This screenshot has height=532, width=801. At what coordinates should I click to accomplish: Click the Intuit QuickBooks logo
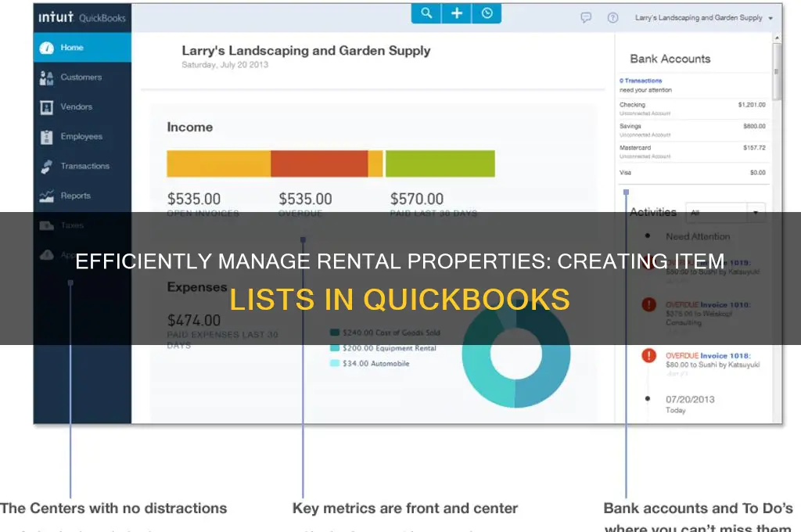(82, 17)
